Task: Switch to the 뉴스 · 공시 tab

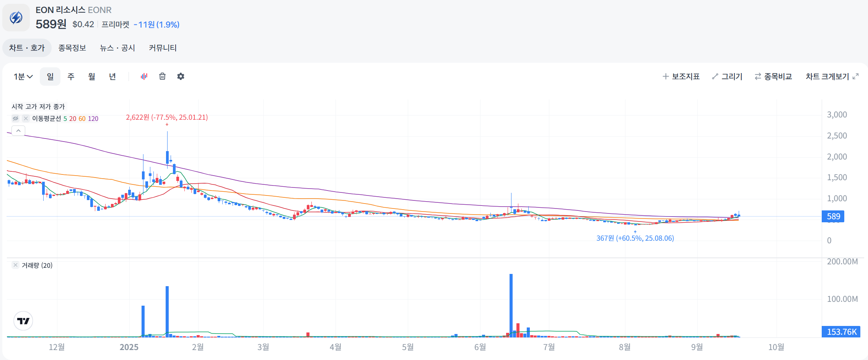Action: pos(117,48)
